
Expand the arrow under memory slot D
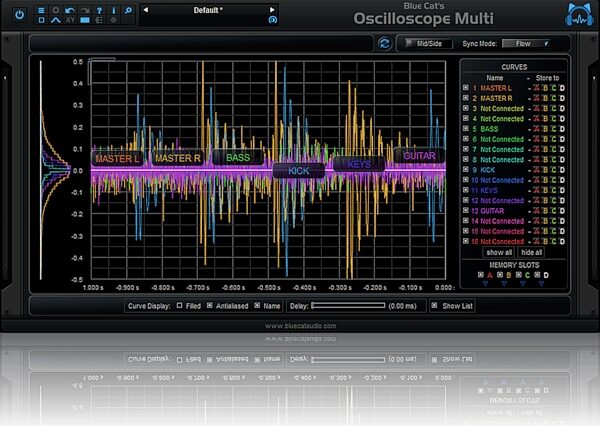click(x=541, y=284)
